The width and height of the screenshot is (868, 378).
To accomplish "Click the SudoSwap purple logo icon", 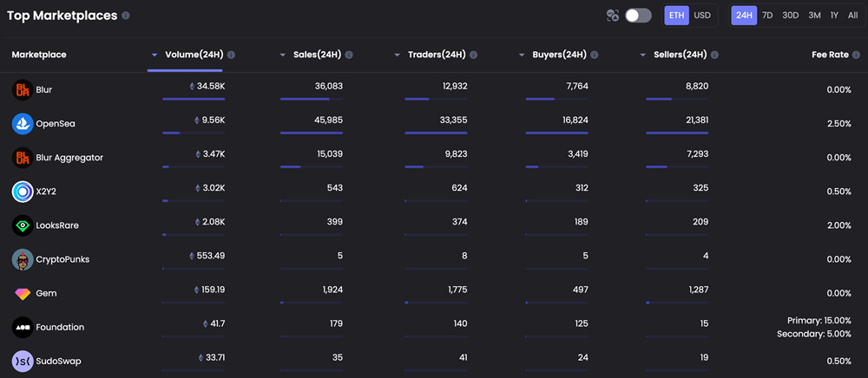I will point(23,361).
